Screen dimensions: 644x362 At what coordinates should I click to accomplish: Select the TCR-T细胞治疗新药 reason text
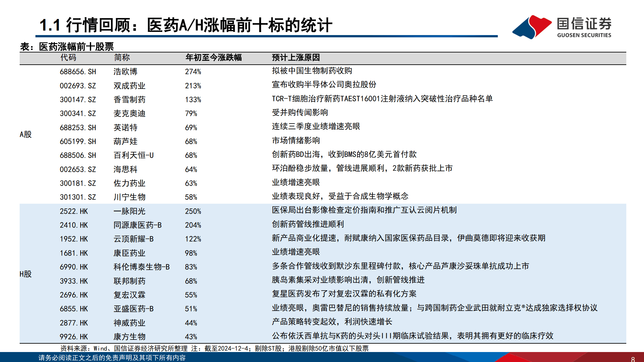382,98
